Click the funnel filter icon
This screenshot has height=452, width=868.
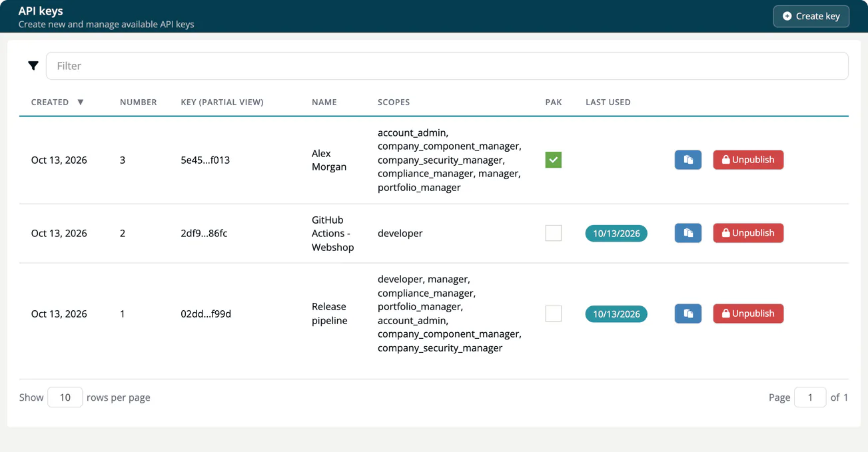click(33, 66)
